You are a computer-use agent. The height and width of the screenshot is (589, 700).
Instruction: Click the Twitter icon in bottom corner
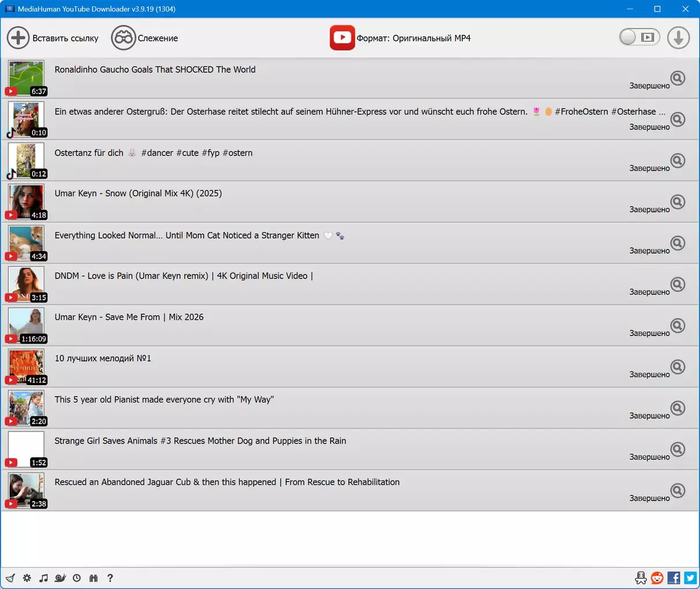[690, 578]
